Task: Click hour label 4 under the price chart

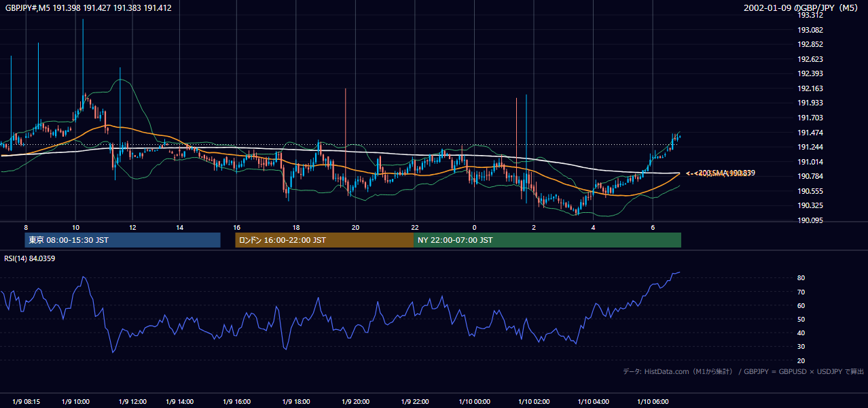Action: 593,227
